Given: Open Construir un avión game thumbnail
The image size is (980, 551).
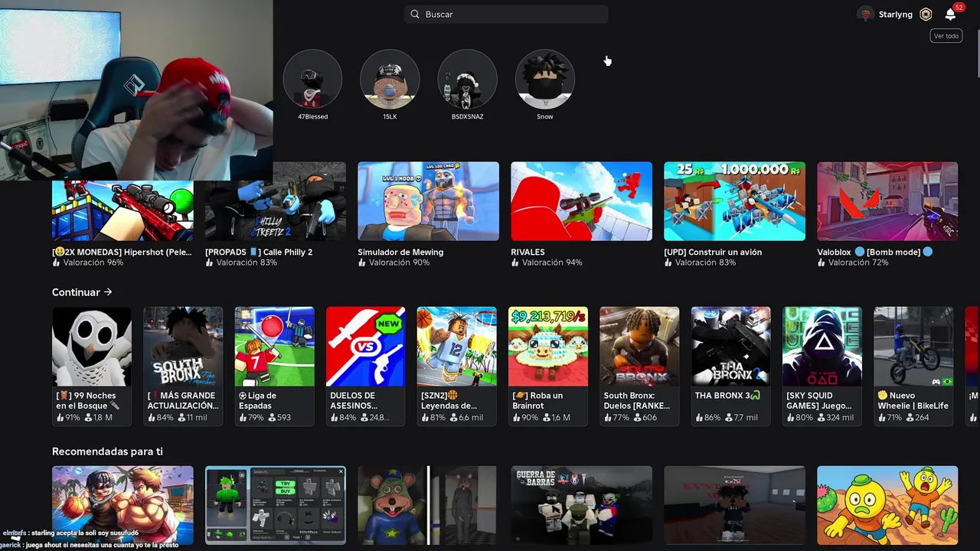Looking at the screenshot, I should [734, 201].
